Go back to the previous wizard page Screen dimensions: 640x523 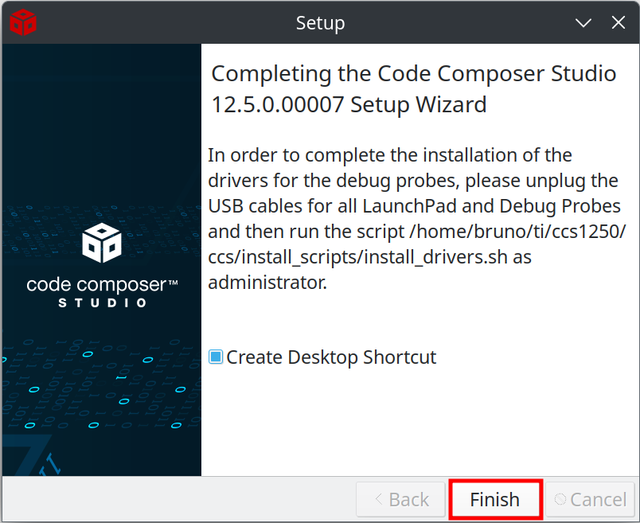(x=401, y=499)
